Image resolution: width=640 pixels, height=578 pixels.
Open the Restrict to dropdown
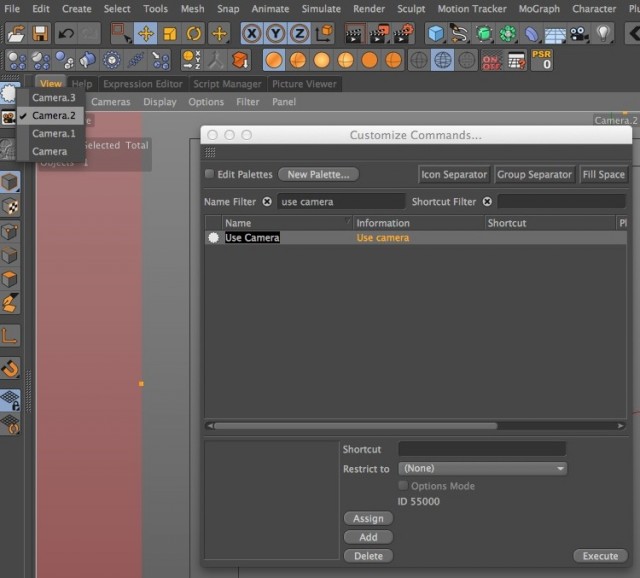(x=482, y=468)
